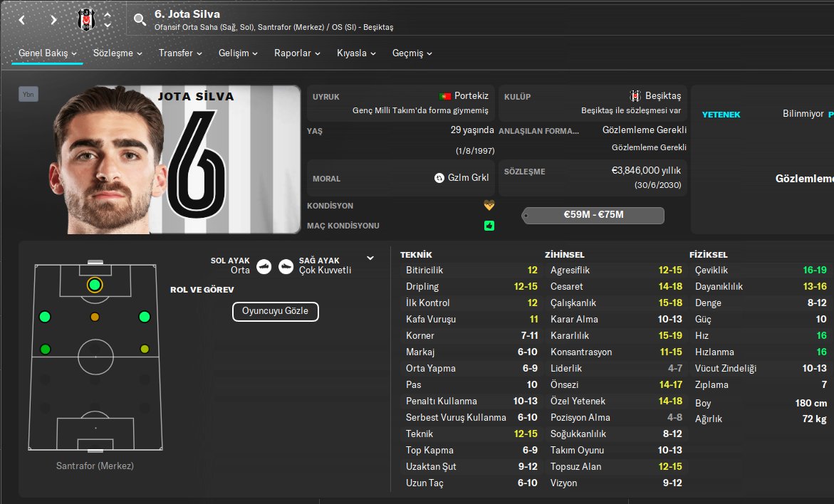Click the Topsuz Alan attribute row
Viewport: 834px width, 504px height.
point(616,467)
